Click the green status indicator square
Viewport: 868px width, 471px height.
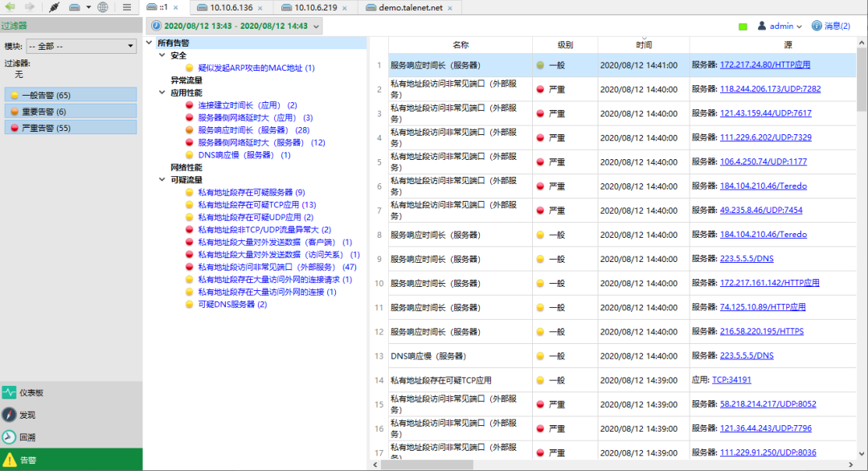pyautogui.click(x=743, y=27)
